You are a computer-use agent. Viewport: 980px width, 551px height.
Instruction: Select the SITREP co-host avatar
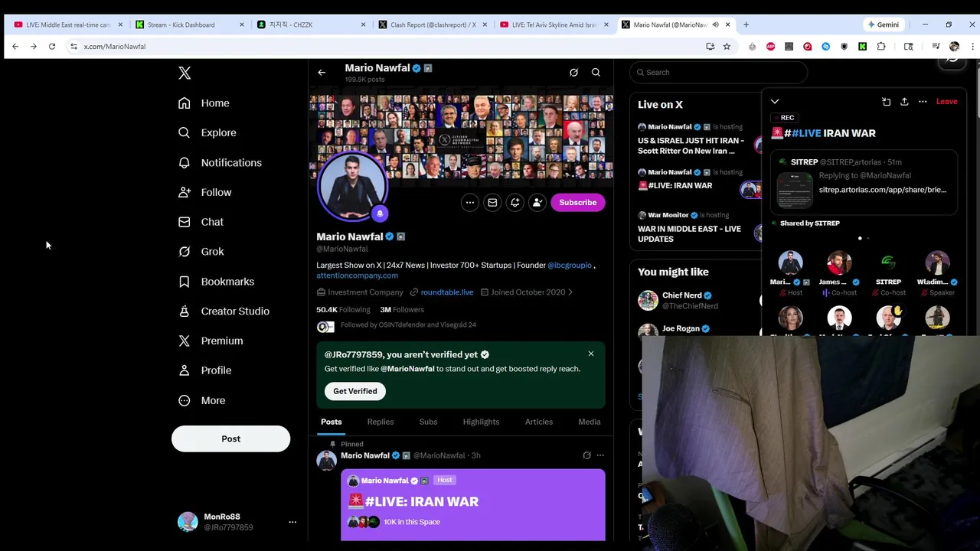888,263
